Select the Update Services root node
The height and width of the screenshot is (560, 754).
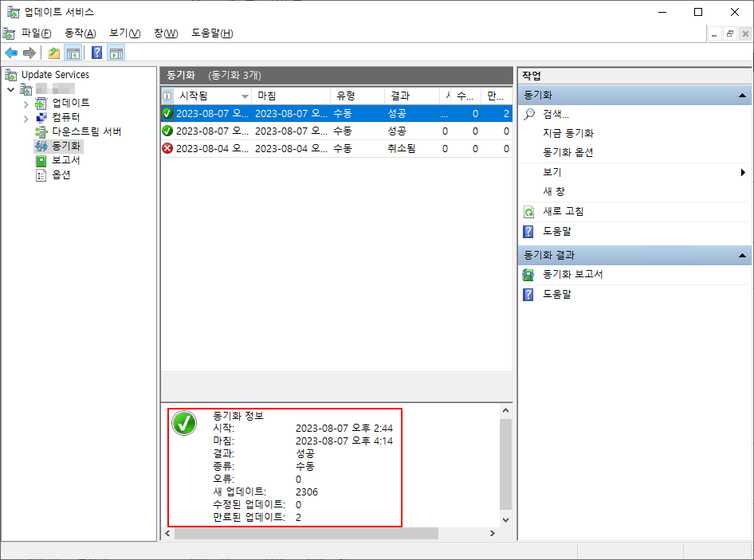pyautogui.click(x=55, y=75)
